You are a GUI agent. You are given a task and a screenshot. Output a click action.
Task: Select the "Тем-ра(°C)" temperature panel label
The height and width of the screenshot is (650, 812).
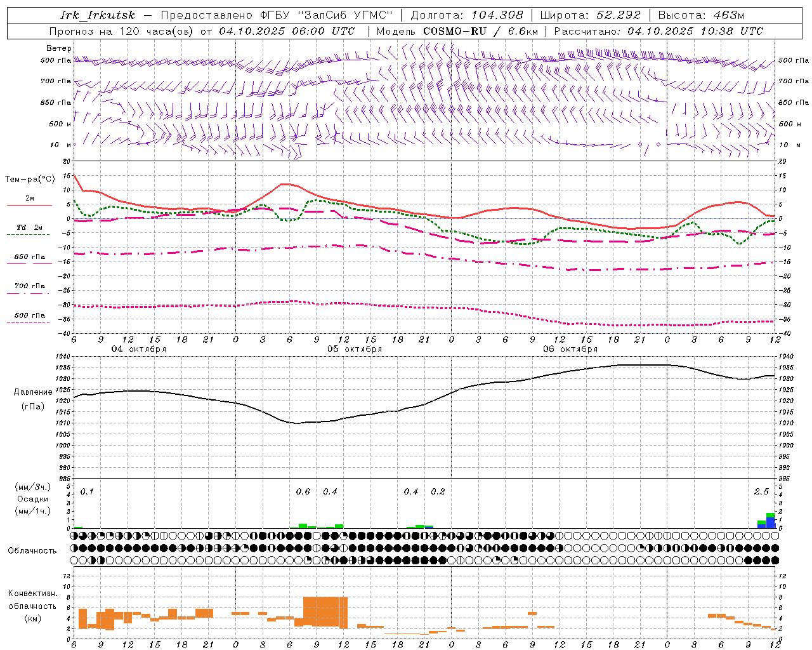[30, 180]
